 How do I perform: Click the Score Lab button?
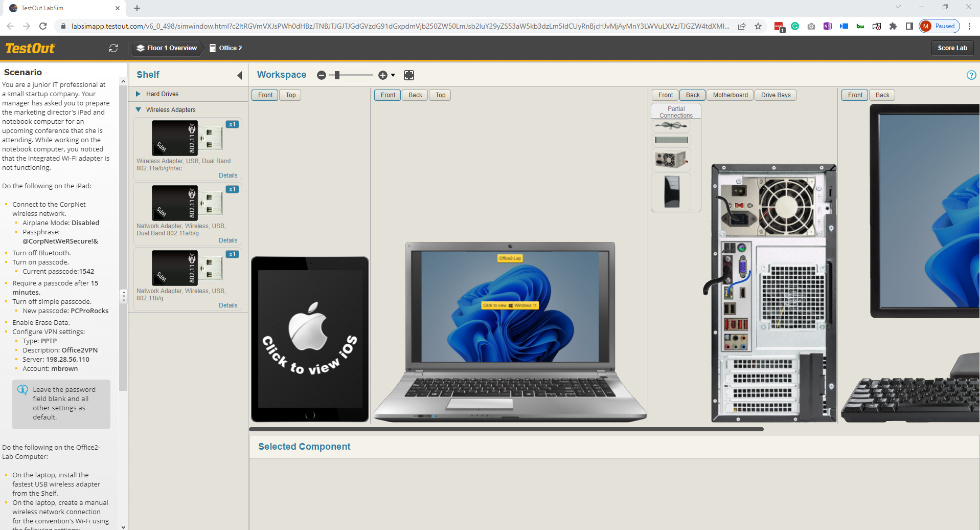tap(952, 48)
